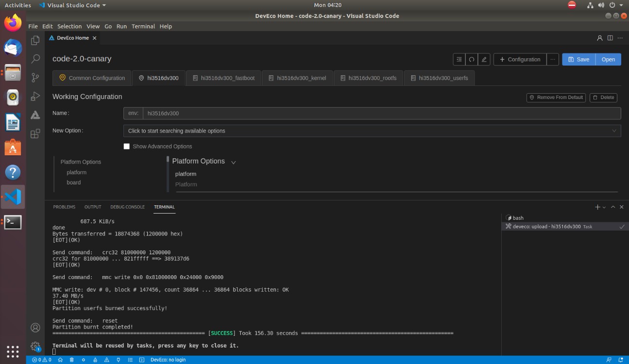
Task: Open the Manage gear icon
Action: click(35, 347)
